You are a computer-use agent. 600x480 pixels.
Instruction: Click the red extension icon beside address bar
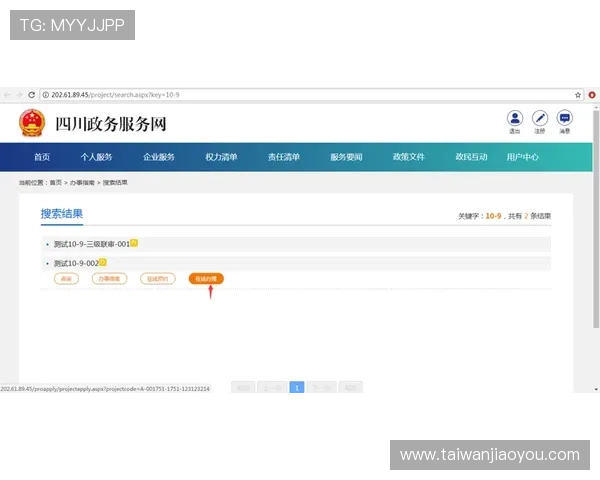tap(592, 95)
